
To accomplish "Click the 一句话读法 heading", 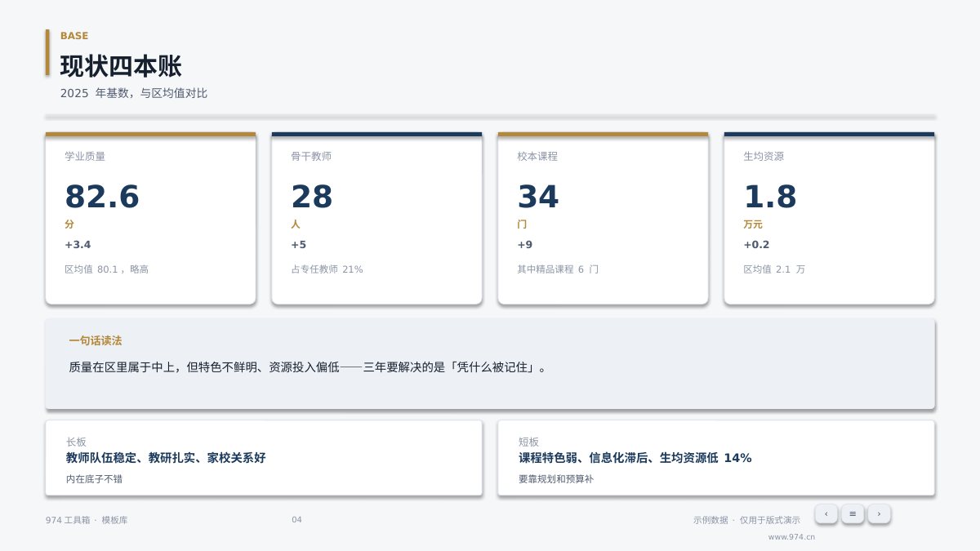I will [96, 341].
